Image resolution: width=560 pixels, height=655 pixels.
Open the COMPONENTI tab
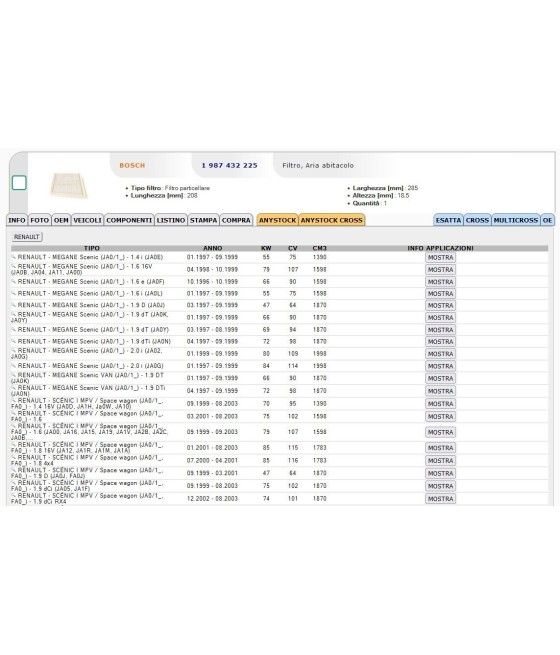[x=129, y=220]
